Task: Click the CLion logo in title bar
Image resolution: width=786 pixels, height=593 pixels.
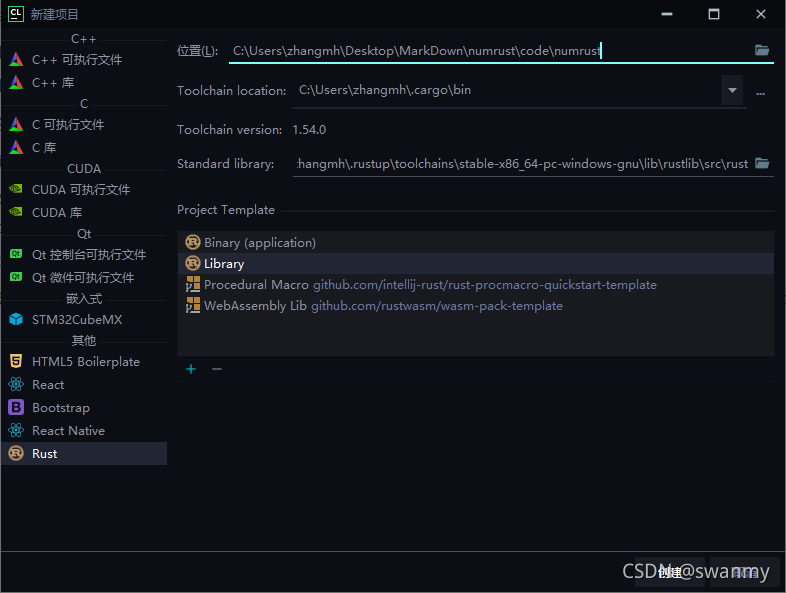Action: click(x=16, y=14)
